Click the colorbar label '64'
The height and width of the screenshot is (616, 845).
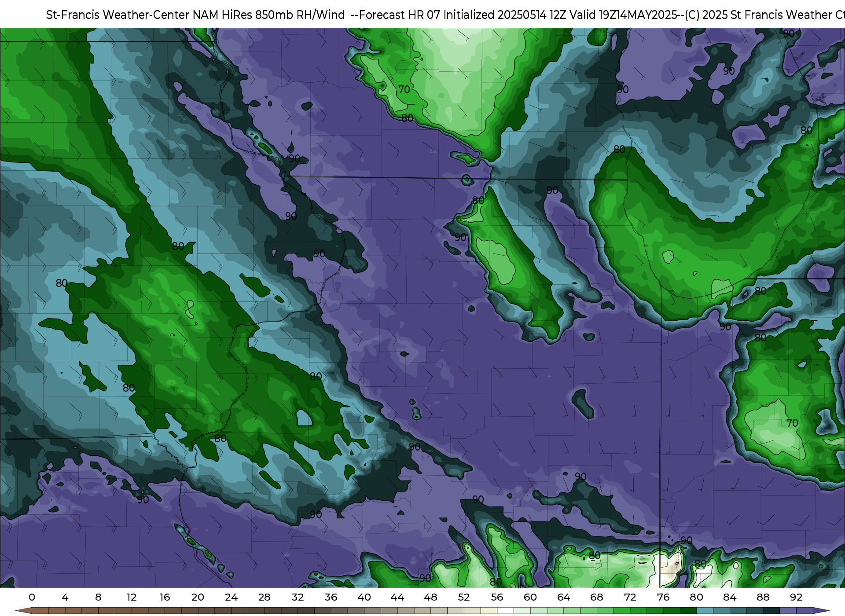(x=563, y=597)
